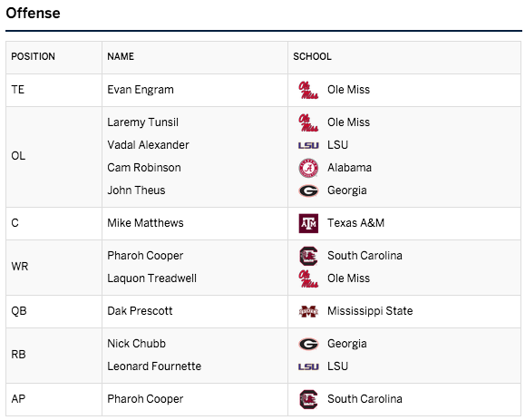
Task: Click Pharoh Cooper in the AP row
Action: [x=145, y=399]
